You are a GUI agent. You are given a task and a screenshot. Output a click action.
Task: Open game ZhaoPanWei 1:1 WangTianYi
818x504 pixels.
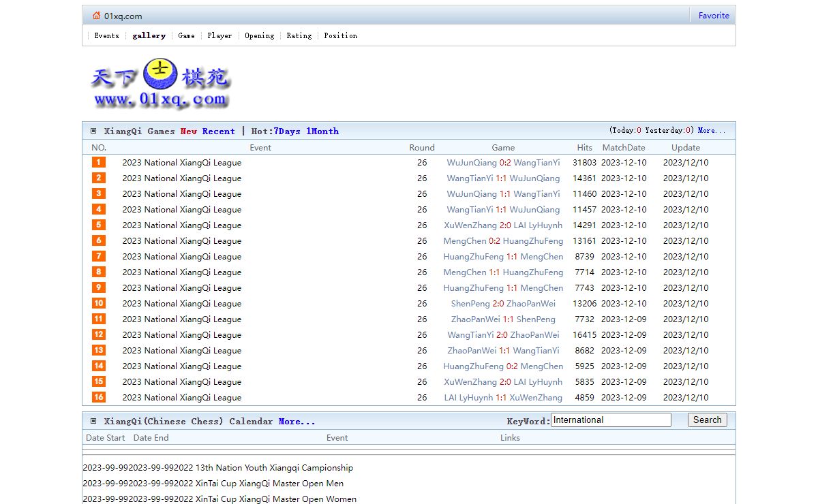(x=503, y=351)
